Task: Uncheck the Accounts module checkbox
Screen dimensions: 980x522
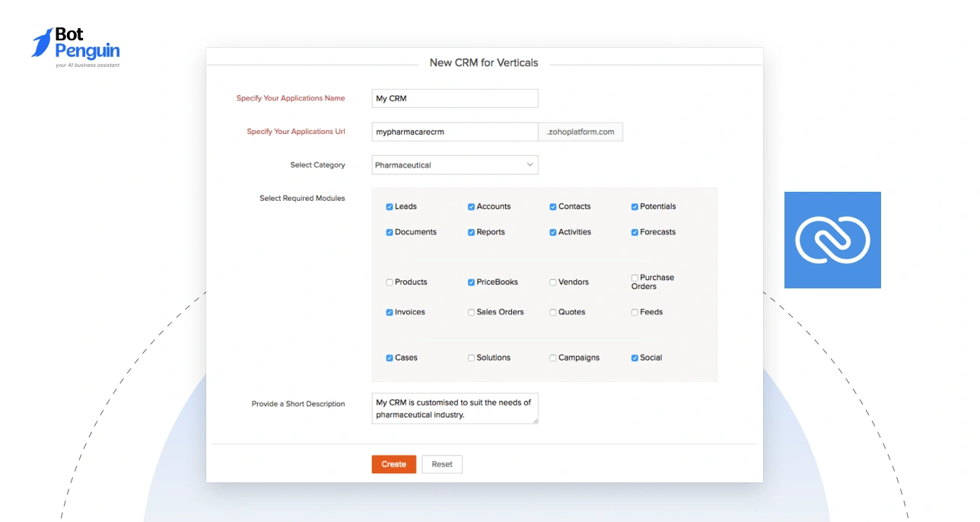Action: pos(471,207)
